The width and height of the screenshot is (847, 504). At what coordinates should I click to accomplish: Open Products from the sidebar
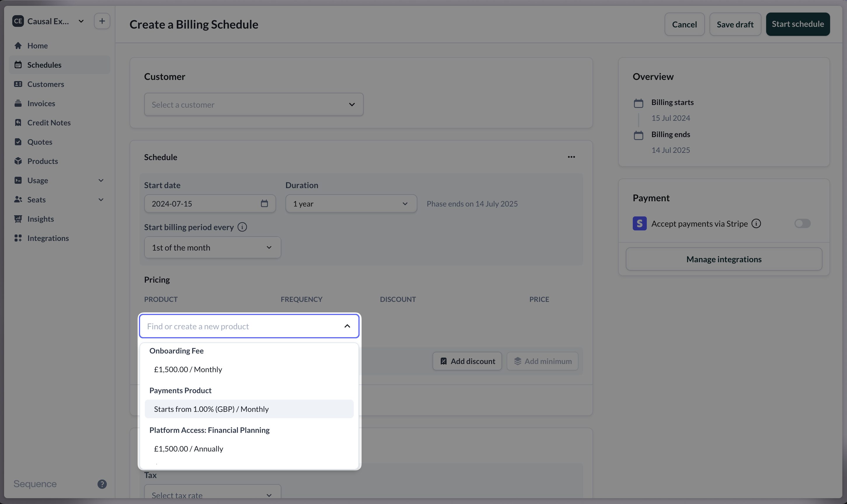click(x=60, y=161)
